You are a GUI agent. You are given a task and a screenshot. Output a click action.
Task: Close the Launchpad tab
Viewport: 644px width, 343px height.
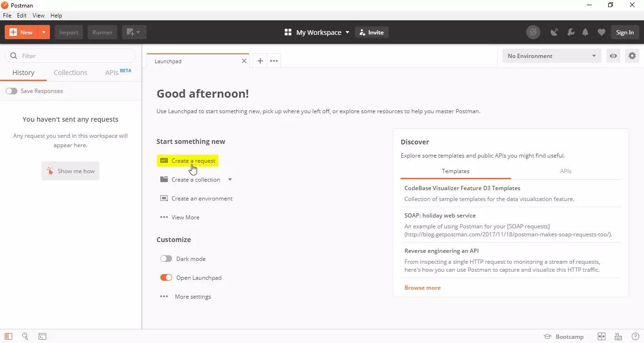pyautogui.click(x=244, y=61)
